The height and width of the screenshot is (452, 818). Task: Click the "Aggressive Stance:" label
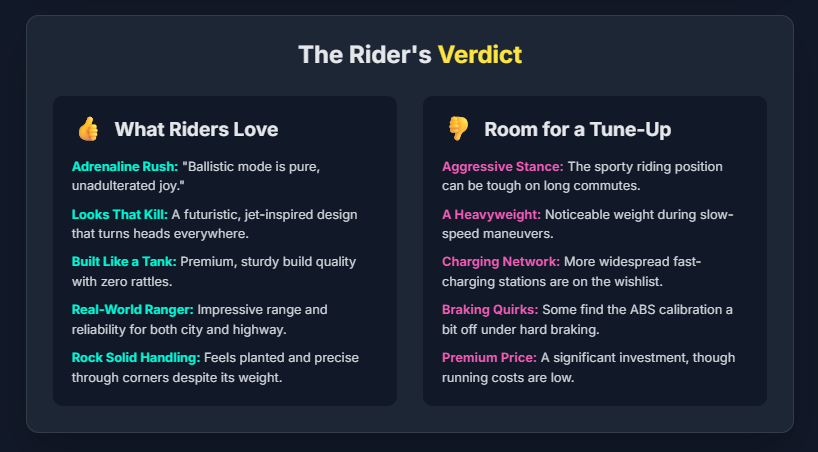tap(502, 167)
